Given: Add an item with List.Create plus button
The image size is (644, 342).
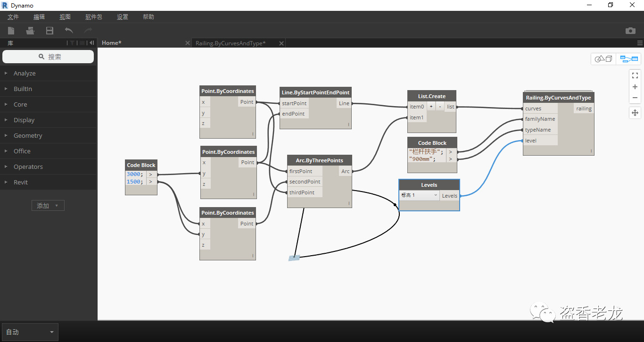Looking at the screenshot, I should (x=431, y=107).
